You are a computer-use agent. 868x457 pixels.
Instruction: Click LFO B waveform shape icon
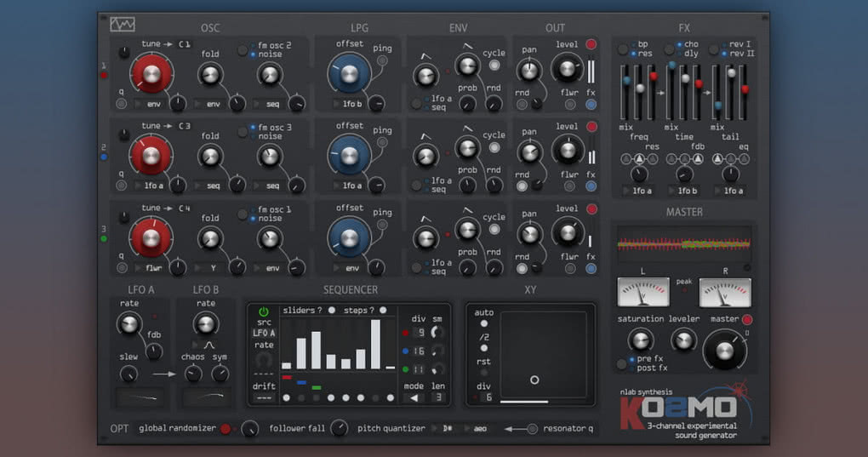tap(208, 345)
